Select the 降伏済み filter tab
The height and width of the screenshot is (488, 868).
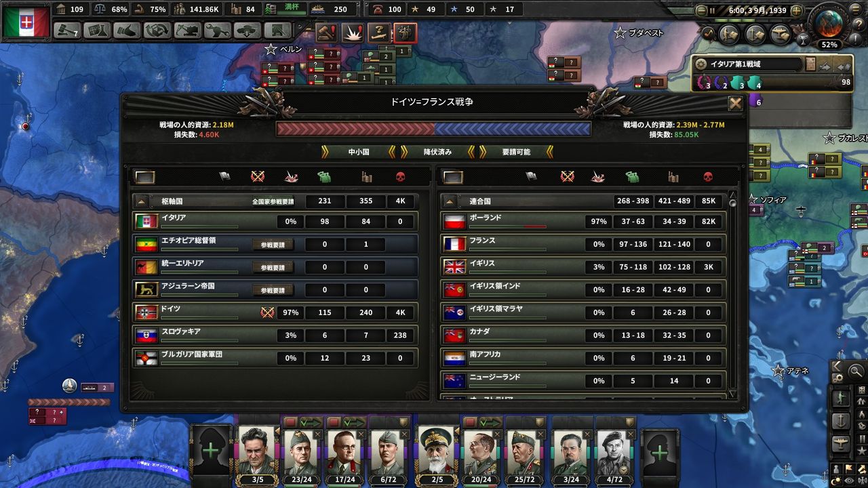click(438, 152)
